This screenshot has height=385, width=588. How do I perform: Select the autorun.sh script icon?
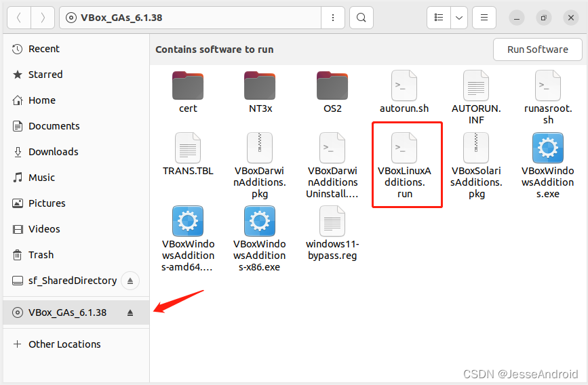click(404, 85)
